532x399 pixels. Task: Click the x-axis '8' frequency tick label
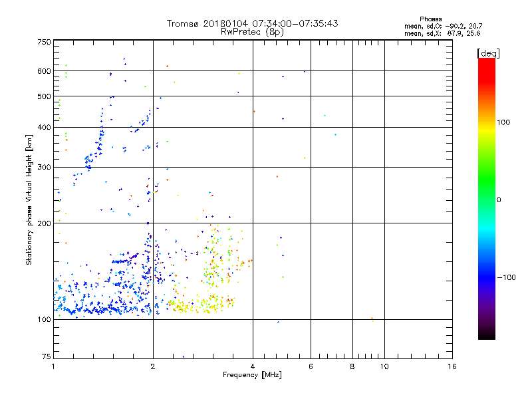pyautogui.click(x=352, y=366)
